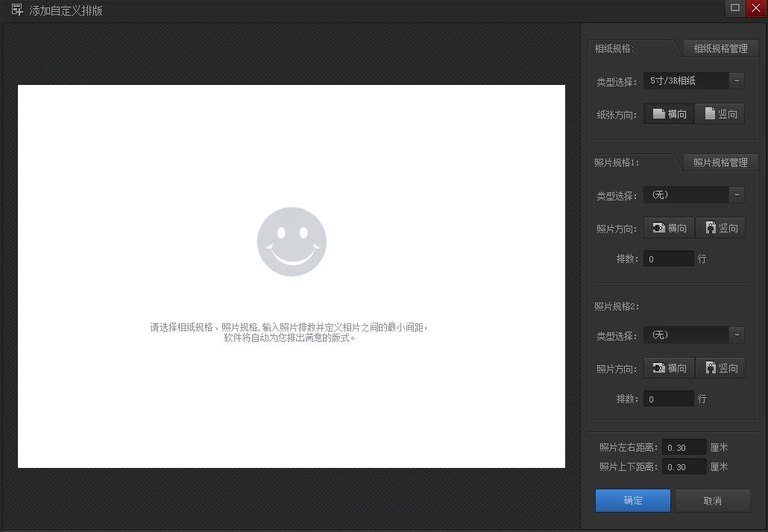
Task: Click horizontal photo icon under 照片规格1
Action: click(658, 227)
